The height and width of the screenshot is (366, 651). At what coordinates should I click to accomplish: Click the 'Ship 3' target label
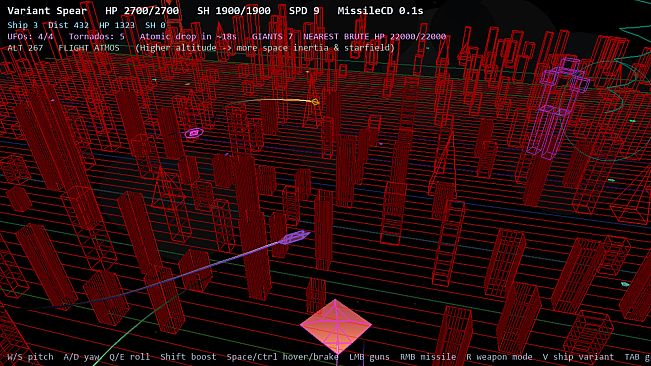(22, 25)
